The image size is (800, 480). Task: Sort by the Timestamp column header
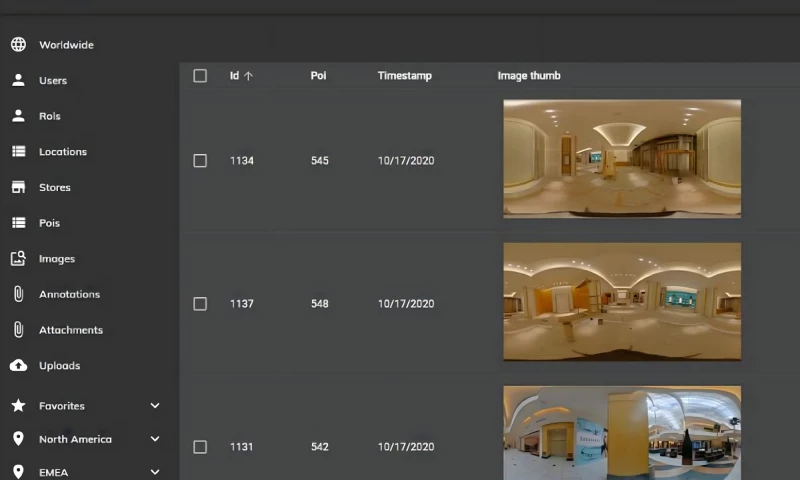tap(405, 75)
